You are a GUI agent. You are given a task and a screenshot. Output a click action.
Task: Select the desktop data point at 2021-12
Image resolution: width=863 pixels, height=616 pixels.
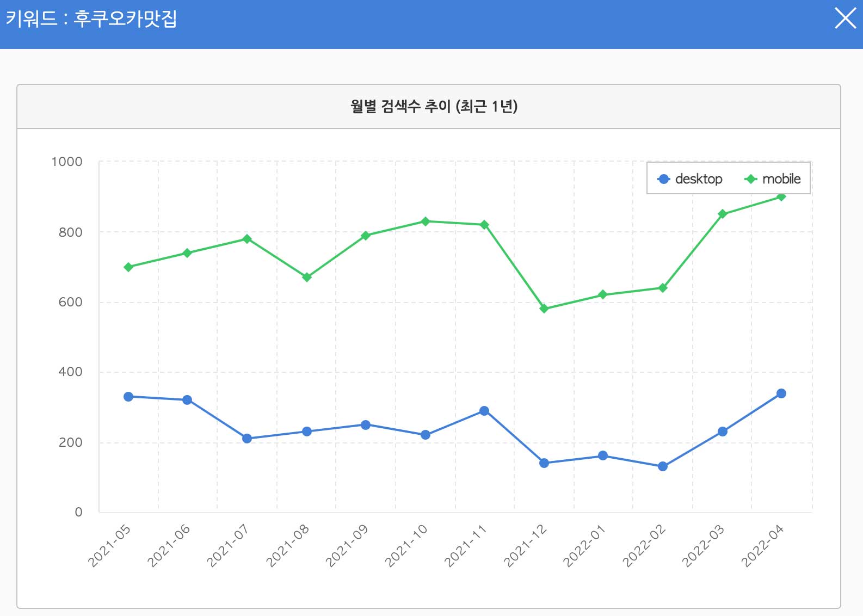[x=544, y=463]
